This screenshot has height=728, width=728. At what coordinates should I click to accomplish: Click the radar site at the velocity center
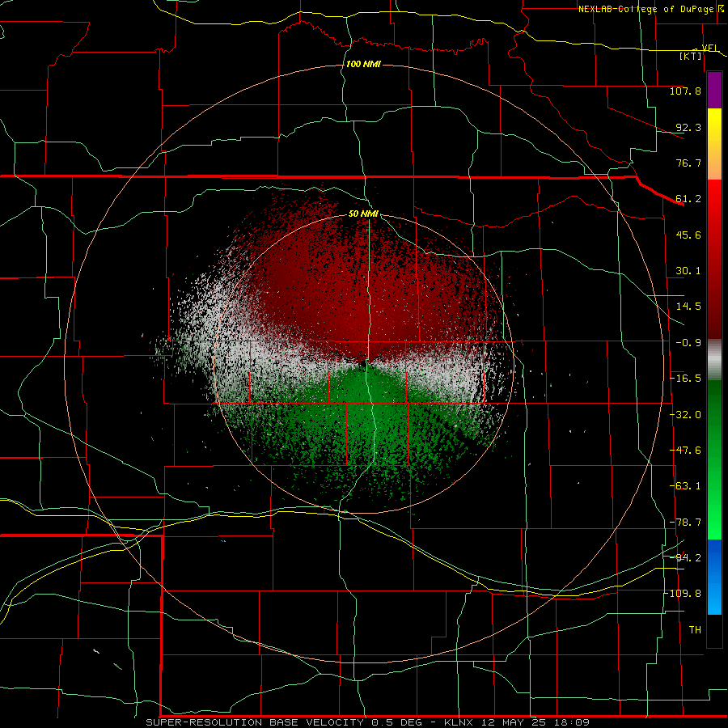point(365,363)
